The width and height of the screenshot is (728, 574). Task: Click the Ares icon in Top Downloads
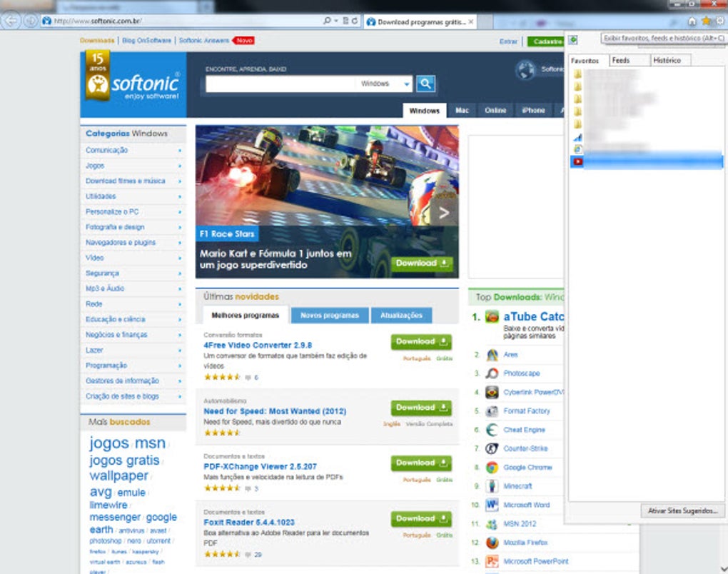(x=492, y=355)
